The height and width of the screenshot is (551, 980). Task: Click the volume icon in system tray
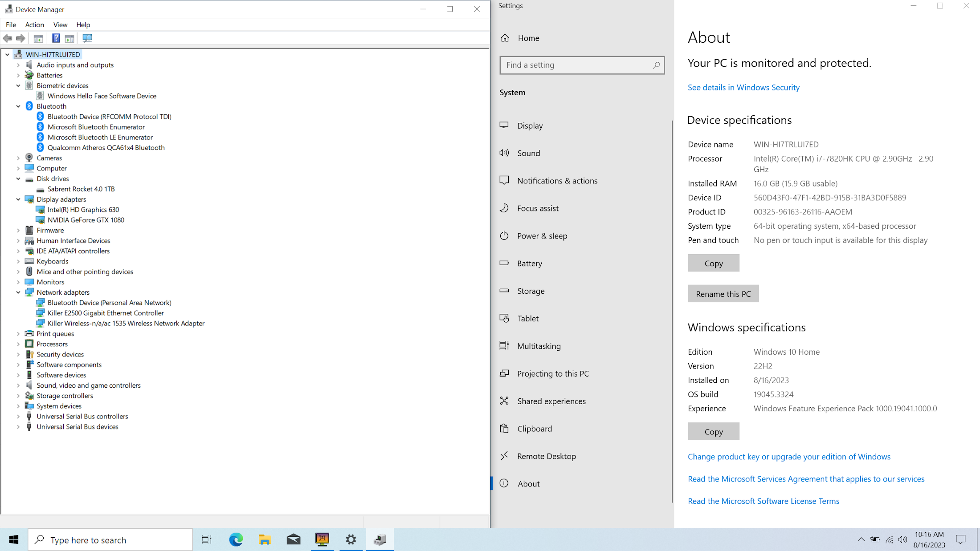[903, 539]
